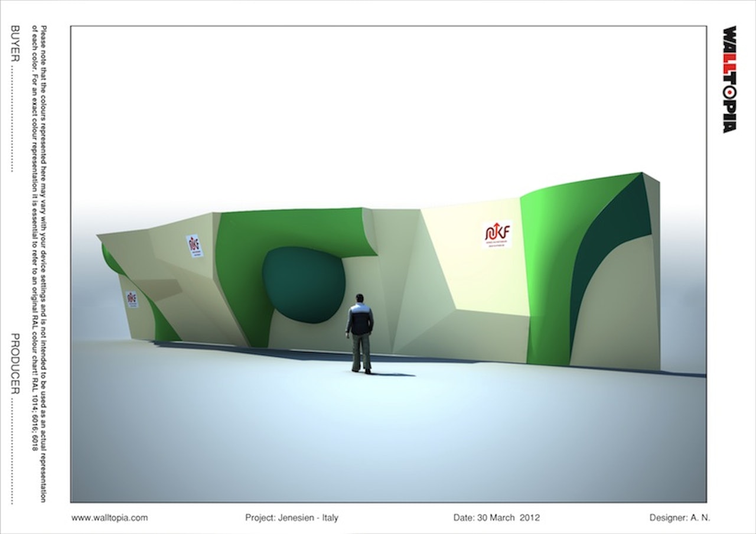This screenshot has height=534, width=756.
Task: Click the Walltopia logo
Action: (x=730, y=79)
